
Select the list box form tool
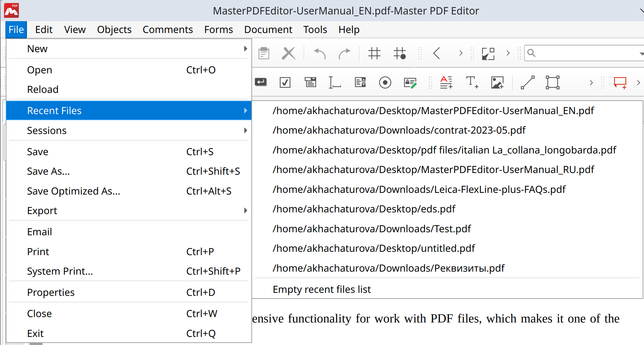click(360, 82)
